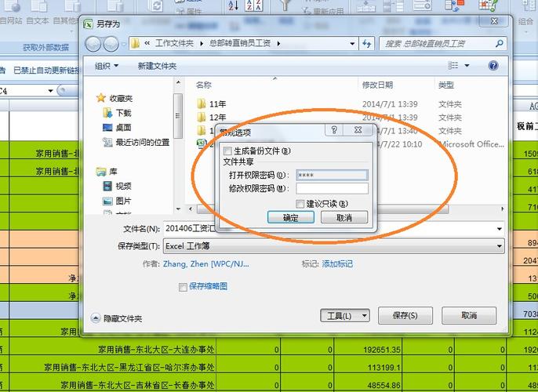Click 新建文件夹 in toolbar

[x=157, y=66]
